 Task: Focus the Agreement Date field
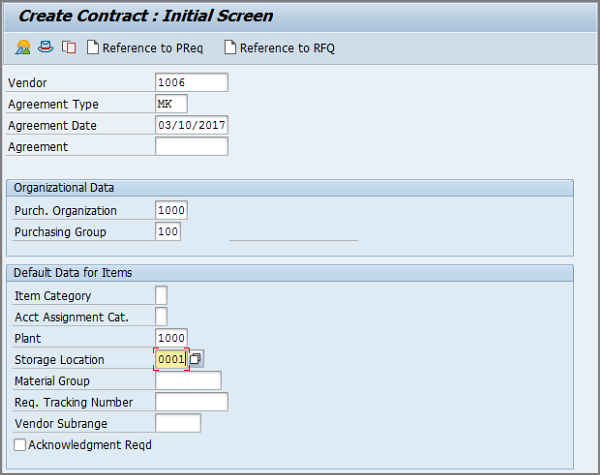click(x=192, y=126)
